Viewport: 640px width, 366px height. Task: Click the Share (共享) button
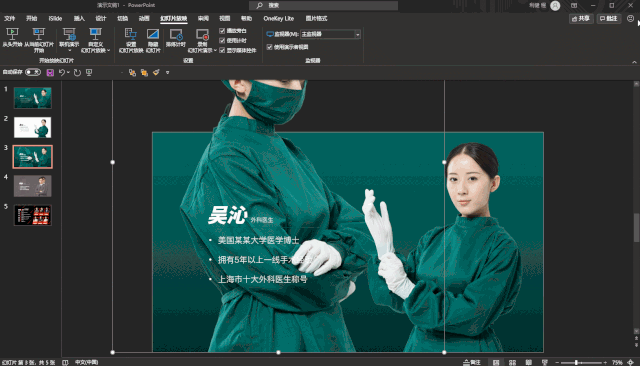(x=581, y=18)
